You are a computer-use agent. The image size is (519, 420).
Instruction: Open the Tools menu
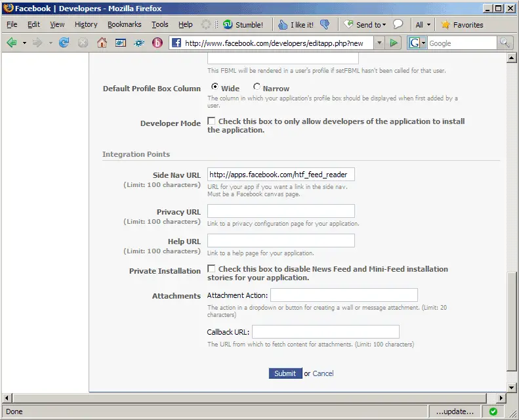coord(160,24)
